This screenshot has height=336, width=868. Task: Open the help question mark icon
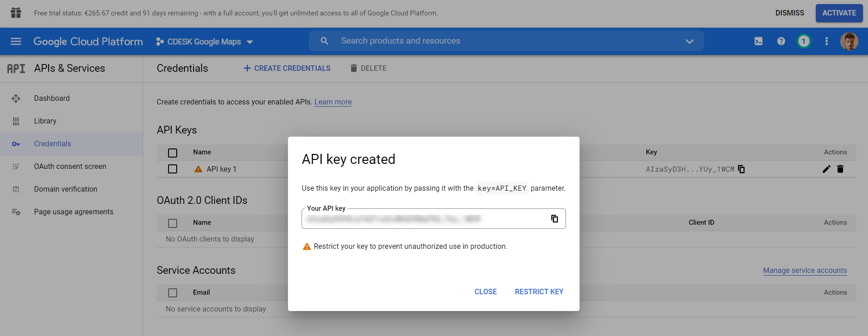click(781, 41)
